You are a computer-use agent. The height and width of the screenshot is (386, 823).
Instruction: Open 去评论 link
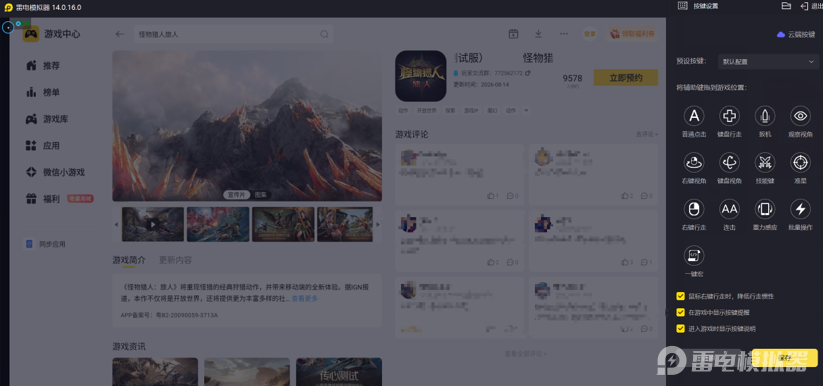point(647,134)
